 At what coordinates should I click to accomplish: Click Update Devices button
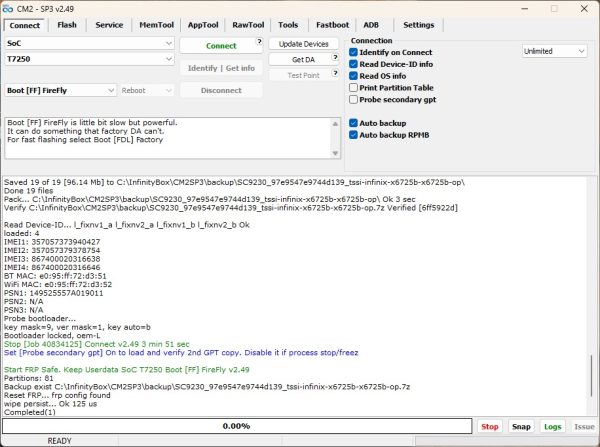coord(303,44)
